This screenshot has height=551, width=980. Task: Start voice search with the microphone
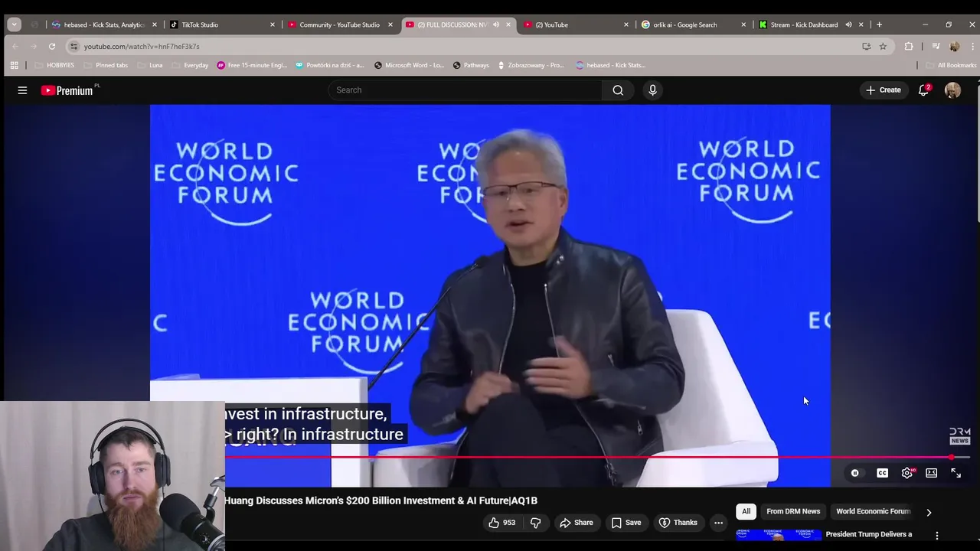tap(652, 90)
